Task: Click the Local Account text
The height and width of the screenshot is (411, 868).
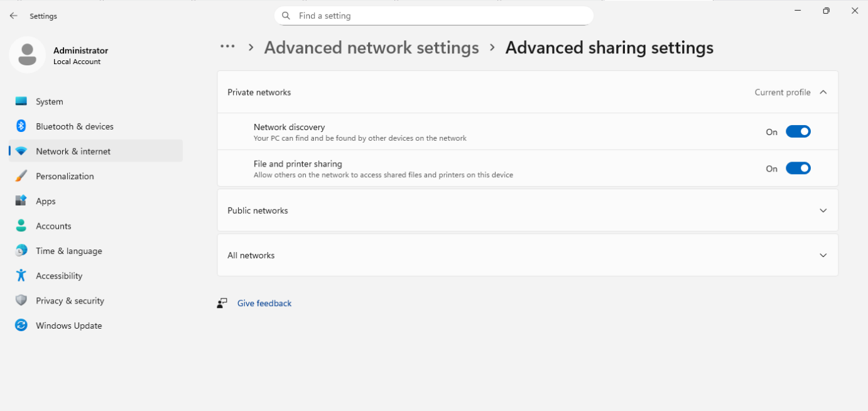Action: (x=77, y=62)
